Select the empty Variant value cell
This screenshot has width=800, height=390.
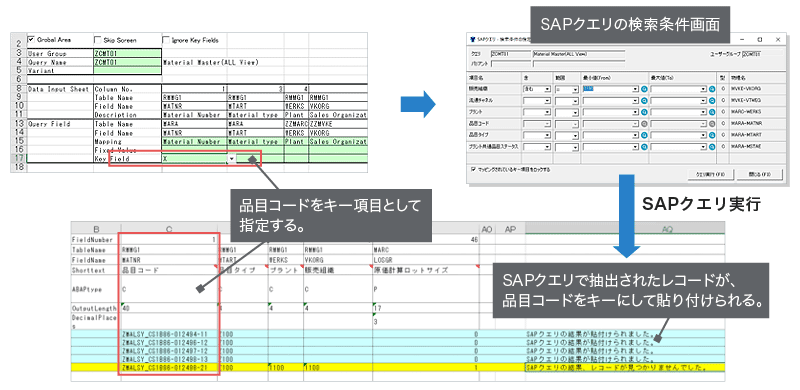(x=128, y=71)
